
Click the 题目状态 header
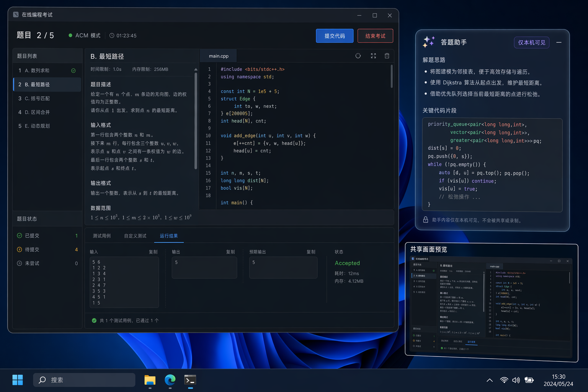pyautogui.click(x=27, y=219)
